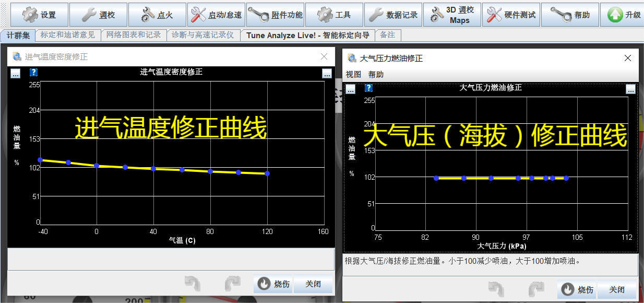This screenshot has width=644, height=303.
Task: Open right options button in 进气温度密度修正 chart
Action: coord(327,74)
